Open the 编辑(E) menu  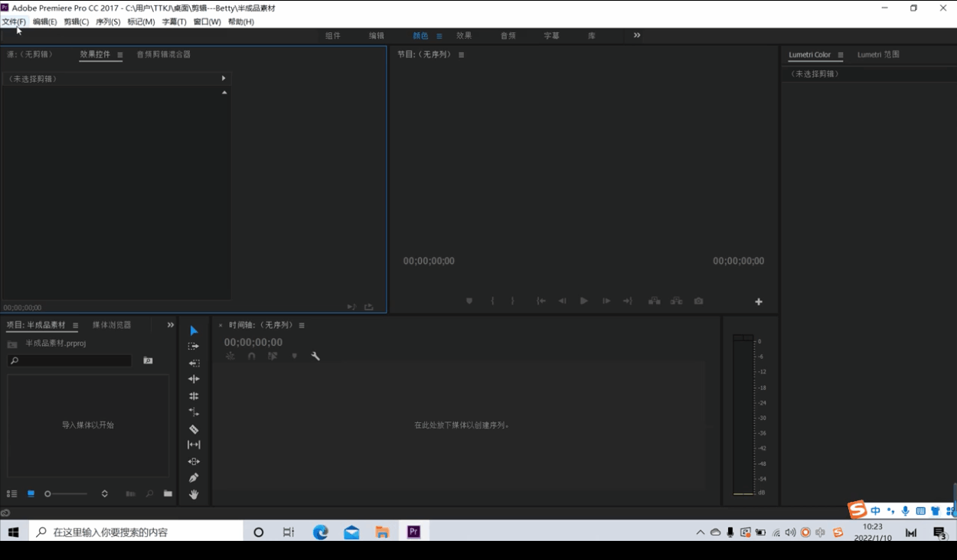[x=44, y=21]
